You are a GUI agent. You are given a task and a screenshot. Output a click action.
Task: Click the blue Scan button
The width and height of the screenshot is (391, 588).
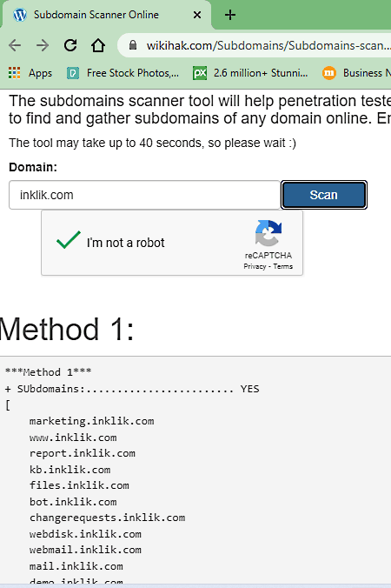324,195
